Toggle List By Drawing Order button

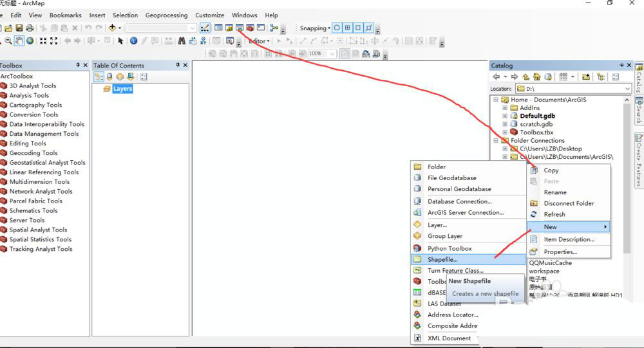99,77
